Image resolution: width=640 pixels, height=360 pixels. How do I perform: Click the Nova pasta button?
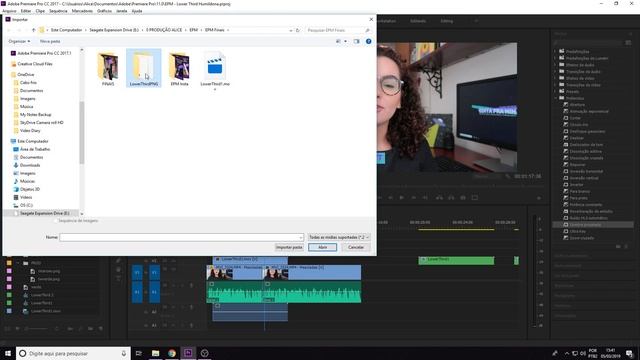coord(50,41)
